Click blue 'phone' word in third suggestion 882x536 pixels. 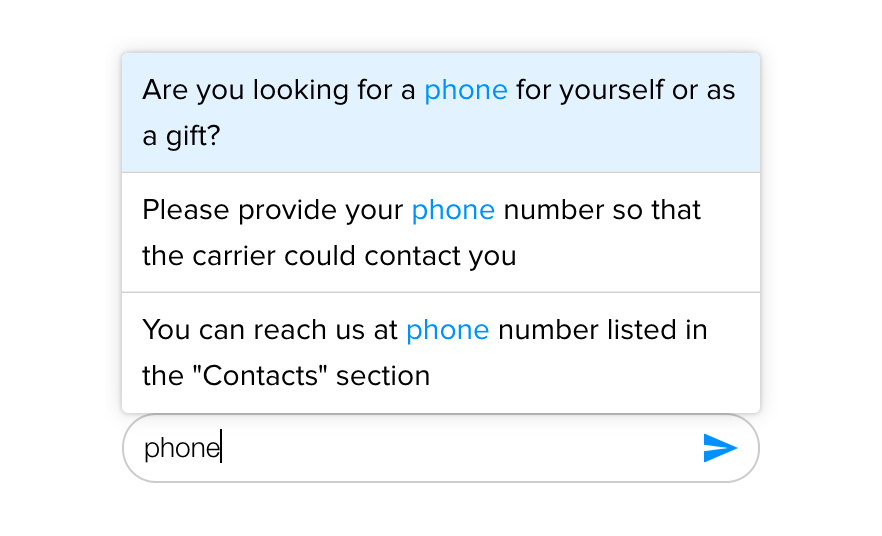pyautogui.click(x=447, y=330)
